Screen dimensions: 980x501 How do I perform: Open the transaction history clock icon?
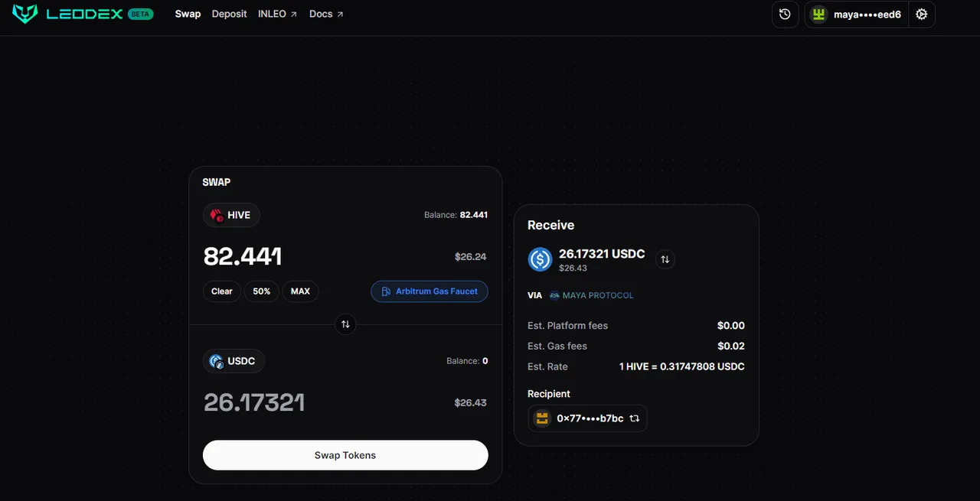(785, 15)
